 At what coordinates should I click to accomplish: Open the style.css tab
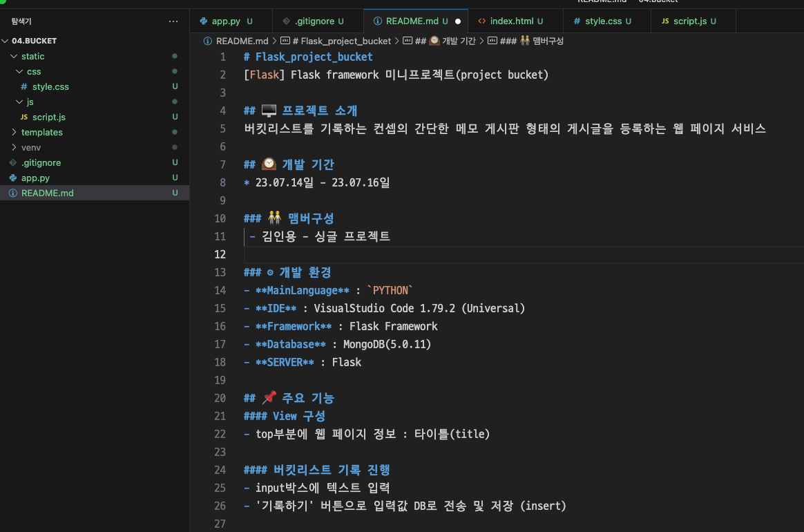click(x=607, y=21)
